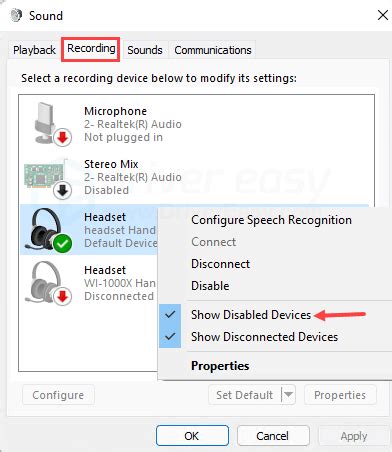Switch to the Playback tab
The image size is (392, 452).
pyautogui.click(x=34, y=50)
